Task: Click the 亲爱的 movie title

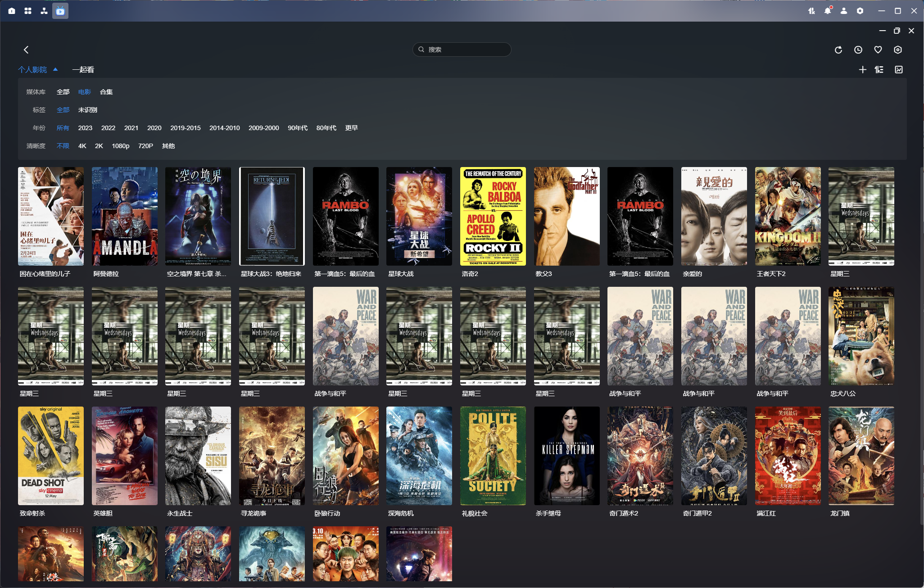Action: point(693,274)
